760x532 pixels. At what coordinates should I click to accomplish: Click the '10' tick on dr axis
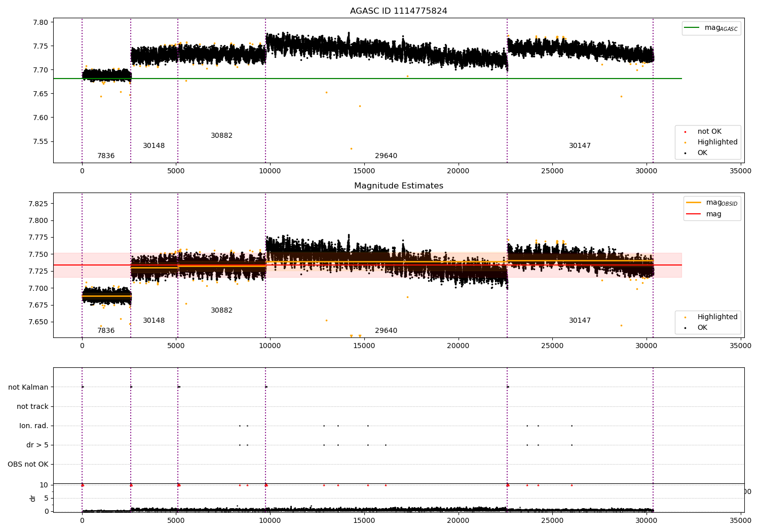[x=45, y=485]
